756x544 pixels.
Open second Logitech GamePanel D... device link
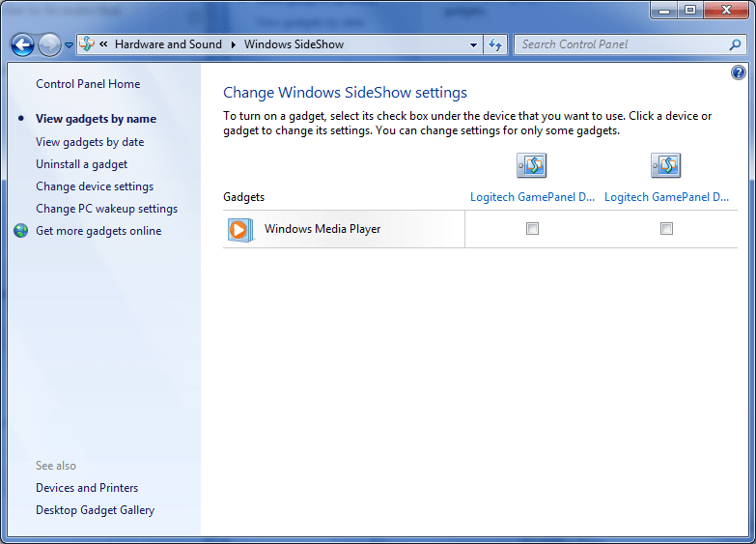click(666, 197)
